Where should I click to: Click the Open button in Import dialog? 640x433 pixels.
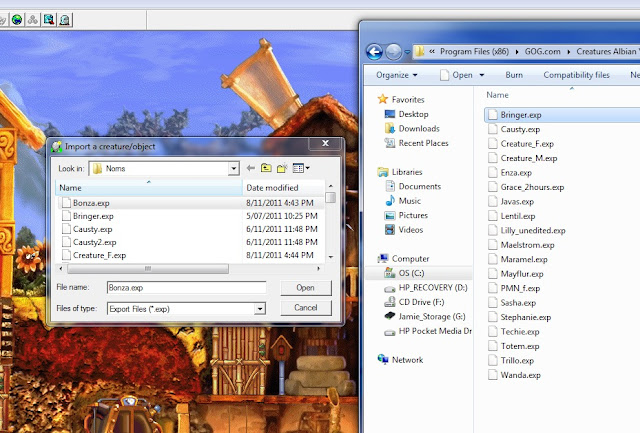[306, 288]
